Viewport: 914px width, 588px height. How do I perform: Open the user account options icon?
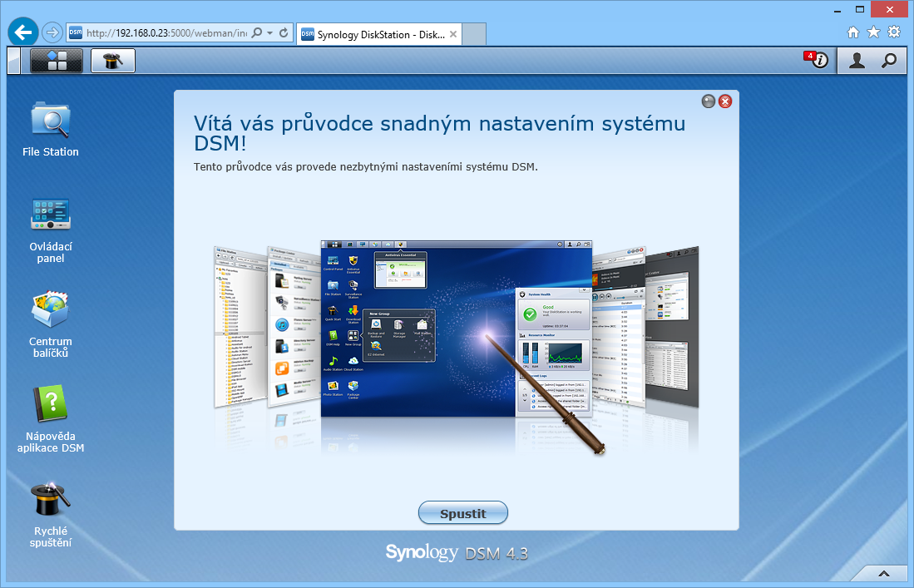[x=857, y=60]
